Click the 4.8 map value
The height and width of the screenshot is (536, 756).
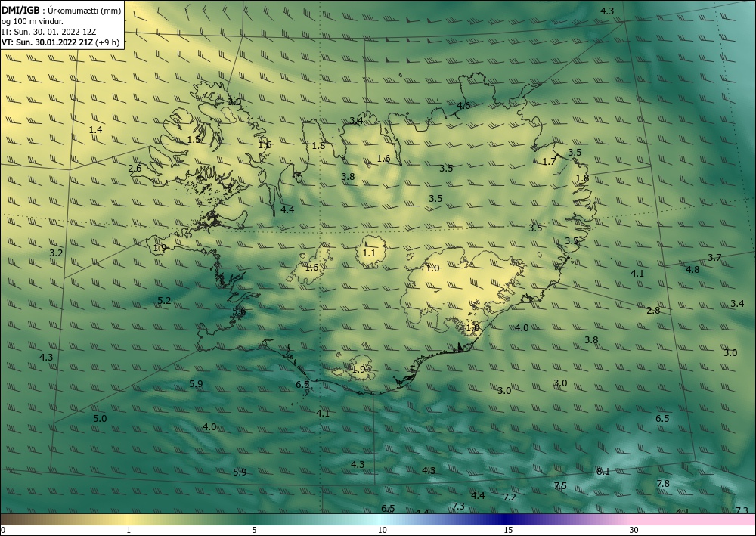click(692, 269)
